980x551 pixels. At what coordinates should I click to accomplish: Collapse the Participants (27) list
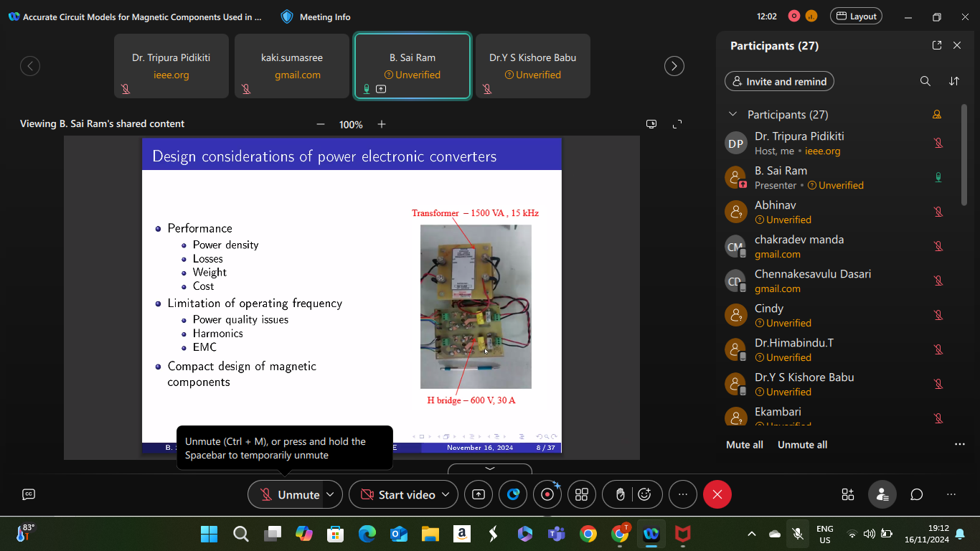(x=732, y=114)
